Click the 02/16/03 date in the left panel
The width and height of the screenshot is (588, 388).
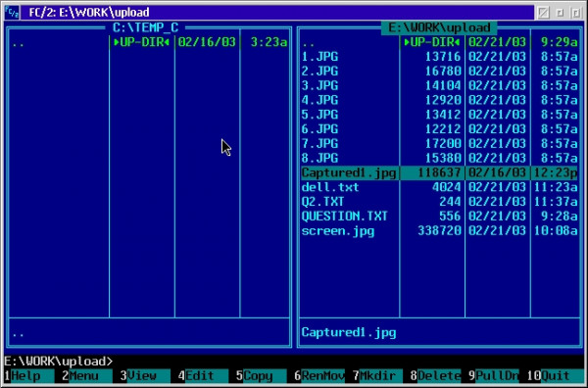click(x=207, y=42)
